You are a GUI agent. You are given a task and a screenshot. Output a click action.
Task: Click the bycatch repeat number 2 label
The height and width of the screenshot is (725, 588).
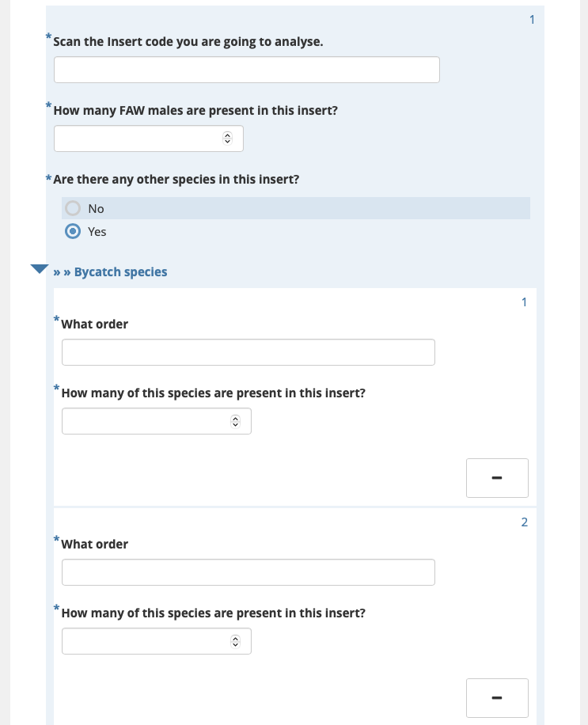click(524, 522)
